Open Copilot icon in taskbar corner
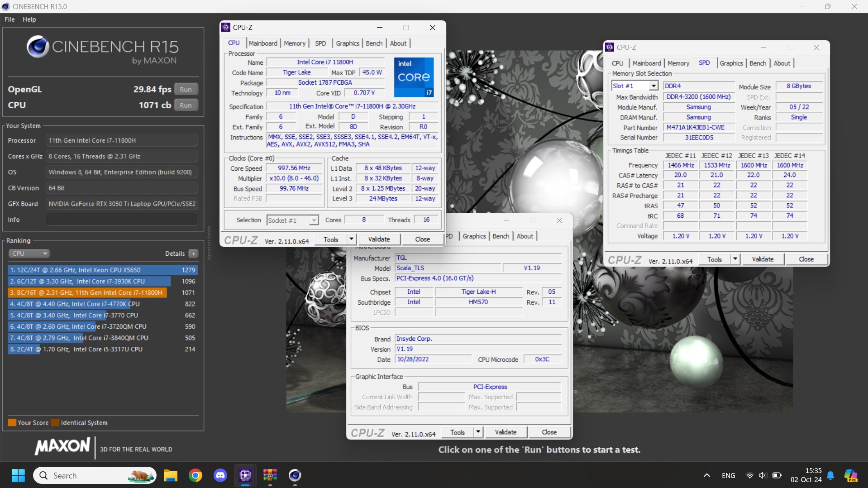This screenshot has height=488, width=868. tap(851, 476)
